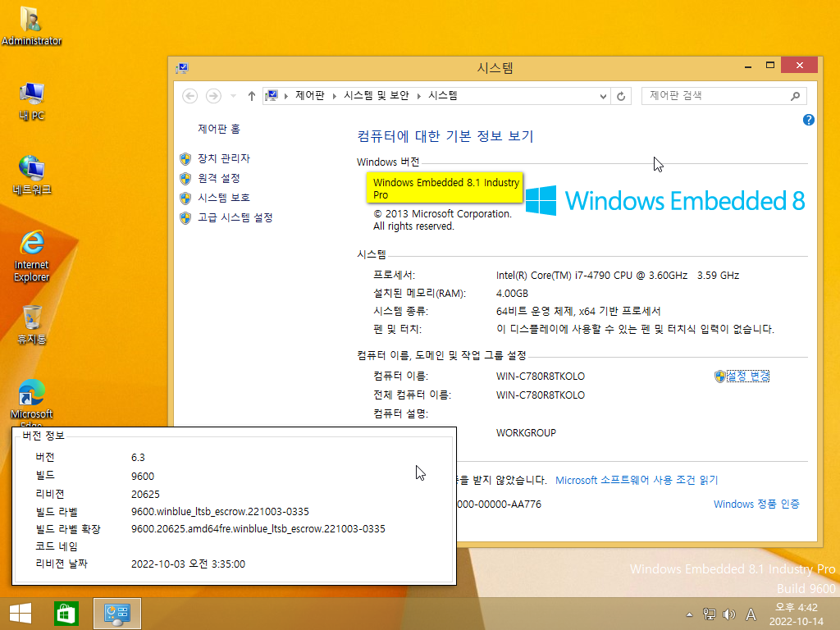Go forward in the 시스템 window
This screenshot has width=840, height=630.
[x=213, y=96]
